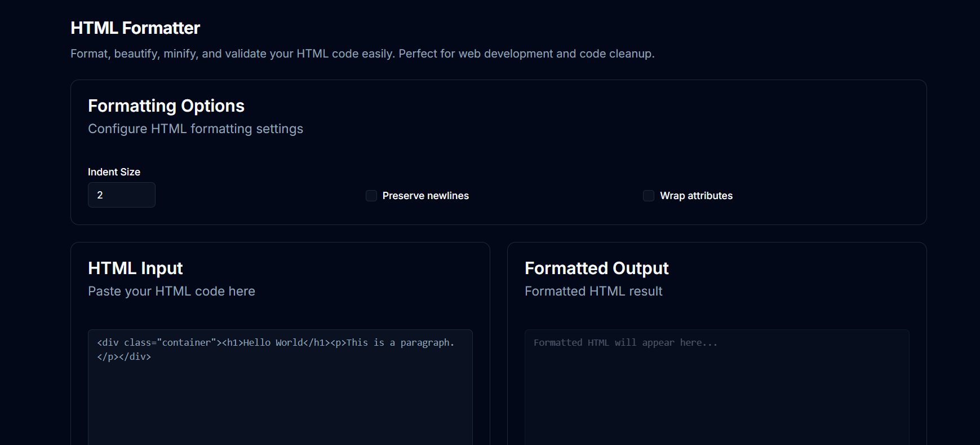Screen dimensions: 980x445
Task: Click the "Wrap attributes" label text
Action: point(696,196)
